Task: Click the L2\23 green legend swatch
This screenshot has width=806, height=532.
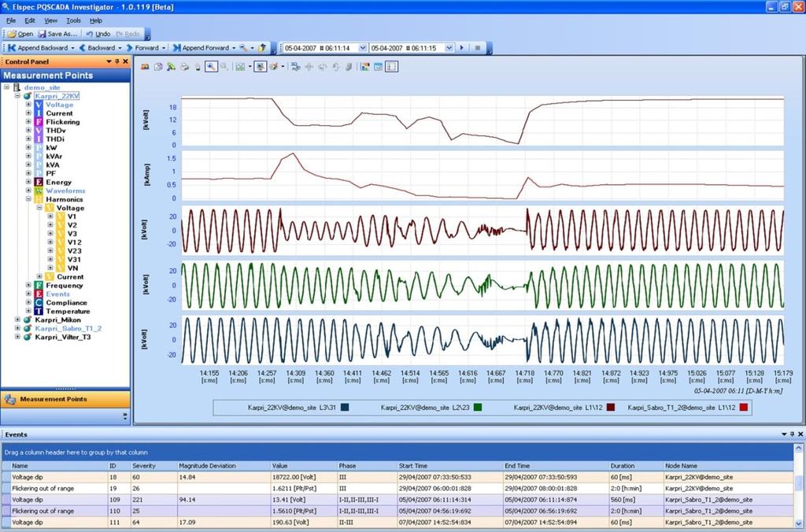Action: tap(478, 408)
